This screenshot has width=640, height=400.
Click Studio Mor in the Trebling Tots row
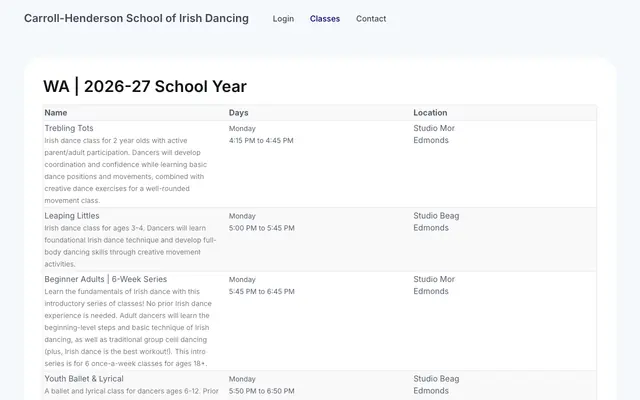tap(434, 128)
